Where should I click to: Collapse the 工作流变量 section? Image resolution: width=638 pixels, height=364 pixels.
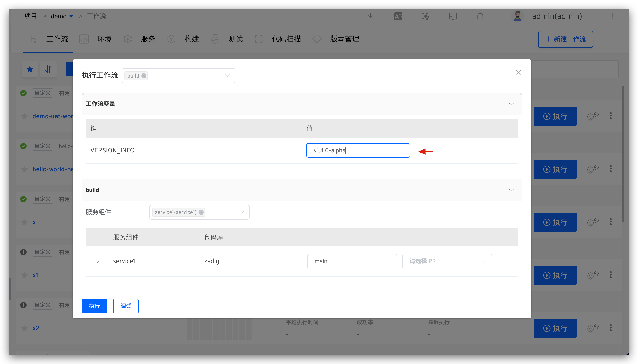pos(511,104)
